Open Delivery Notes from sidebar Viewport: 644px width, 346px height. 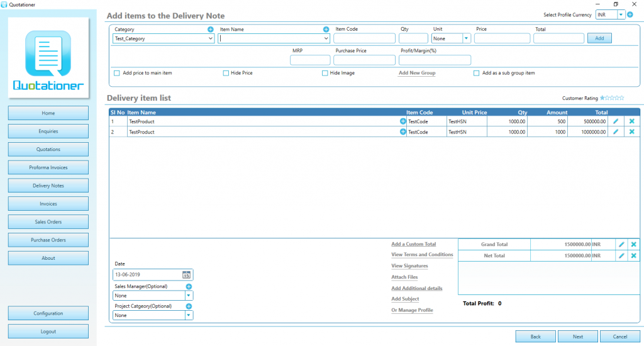(48, 186)
